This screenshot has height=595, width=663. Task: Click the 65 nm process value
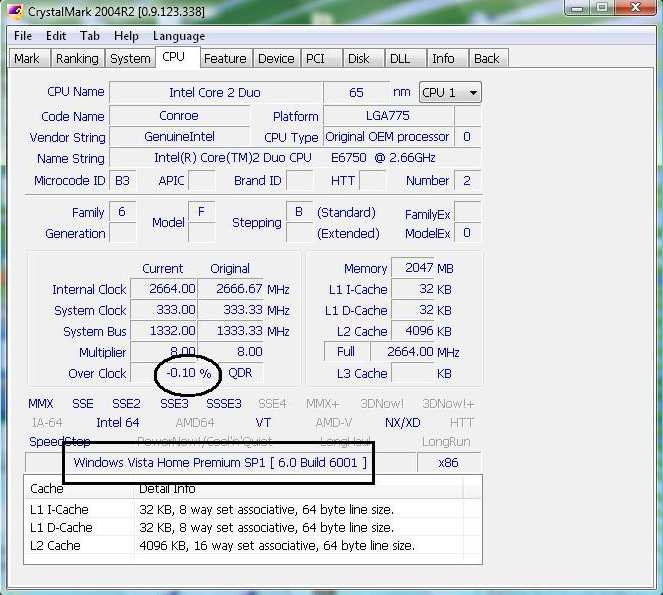click(x=356, y=93)
